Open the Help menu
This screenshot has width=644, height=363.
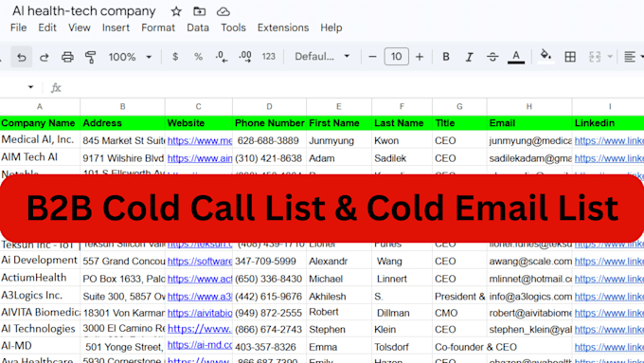coord(331,27)
